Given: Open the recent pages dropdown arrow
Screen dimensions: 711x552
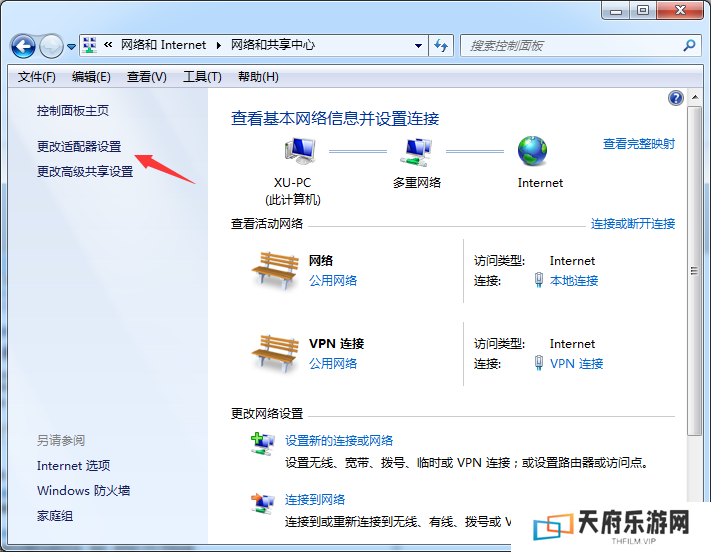Looking at the screenshot, I should tap(71, 46).
